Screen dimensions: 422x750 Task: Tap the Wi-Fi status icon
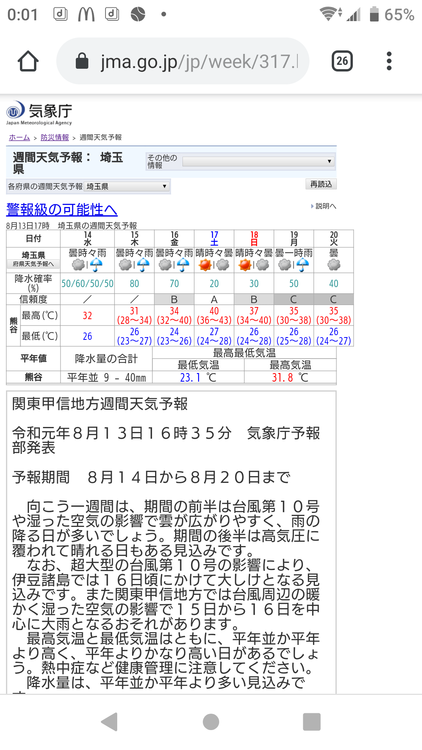click(x=329, y=14)
